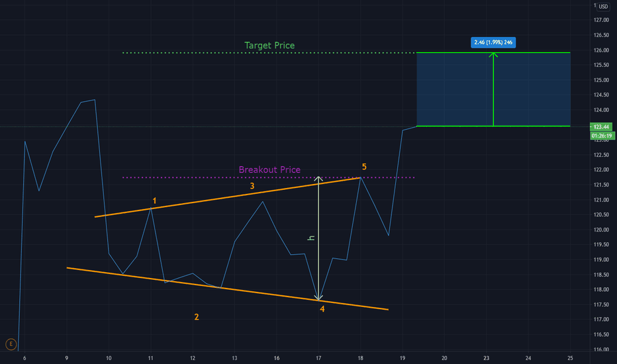Click the orange pattern label 4
Screen dimensions: 617x364
pos(322,309)
